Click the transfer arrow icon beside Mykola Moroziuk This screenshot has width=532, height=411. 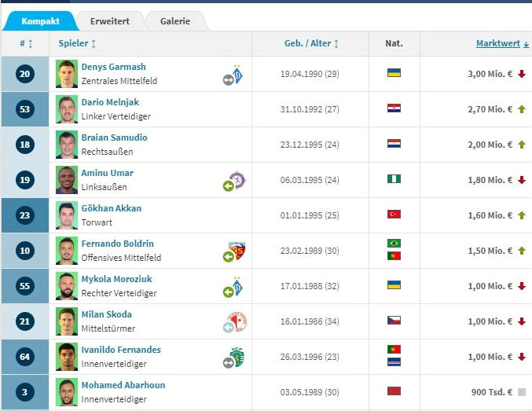click(229, 292)
